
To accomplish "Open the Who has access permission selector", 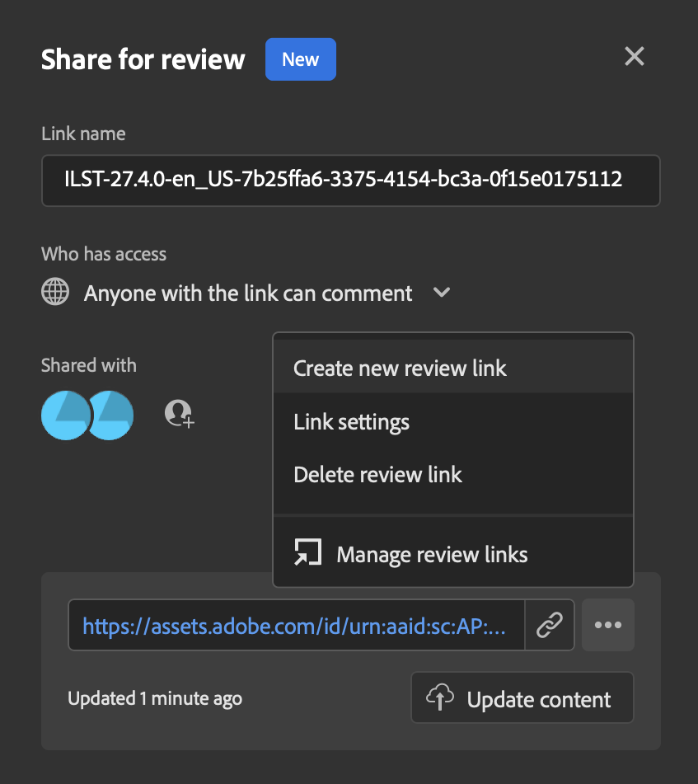I will point(247,293).
